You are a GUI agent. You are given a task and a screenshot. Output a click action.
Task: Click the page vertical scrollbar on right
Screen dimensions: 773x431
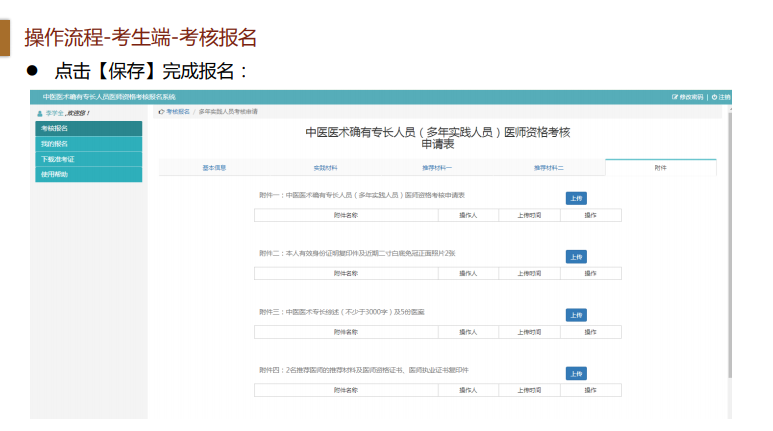click(728, 250)
